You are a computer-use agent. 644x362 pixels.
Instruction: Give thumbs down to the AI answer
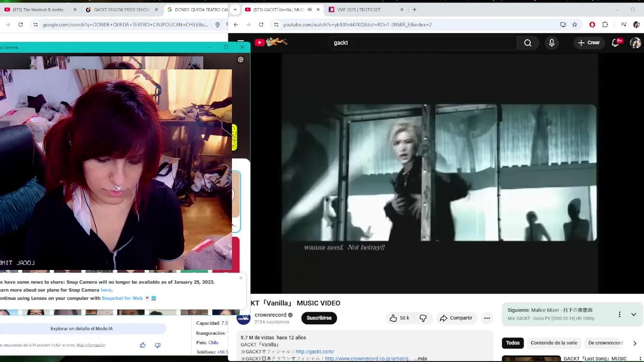157,345
